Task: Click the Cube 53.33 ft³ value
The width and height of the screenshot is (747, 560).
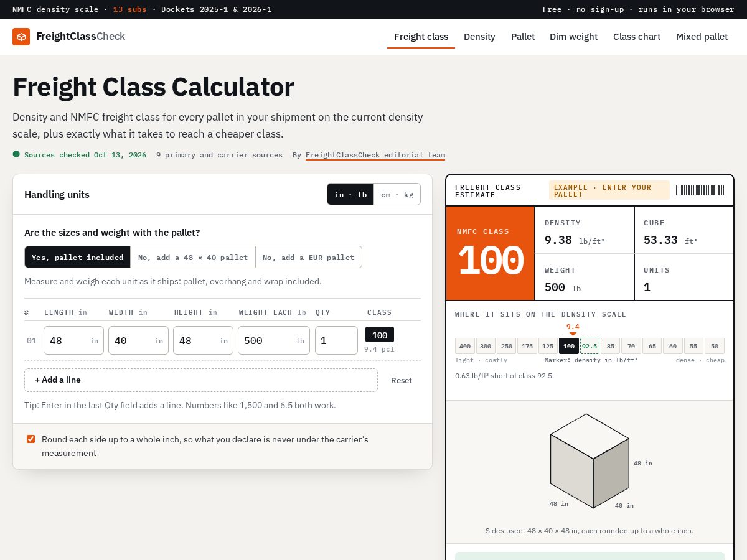Action: click(x=670, y=240)
